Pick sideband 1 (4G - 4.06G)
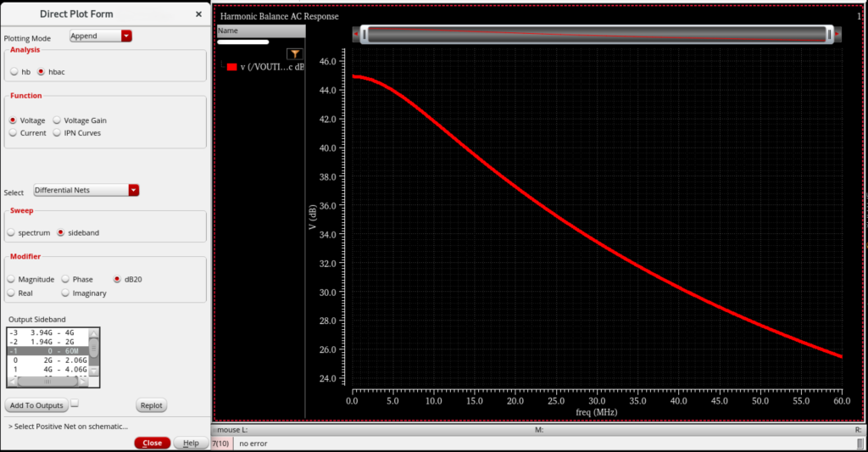868x452 pixels. coord(47,370)
